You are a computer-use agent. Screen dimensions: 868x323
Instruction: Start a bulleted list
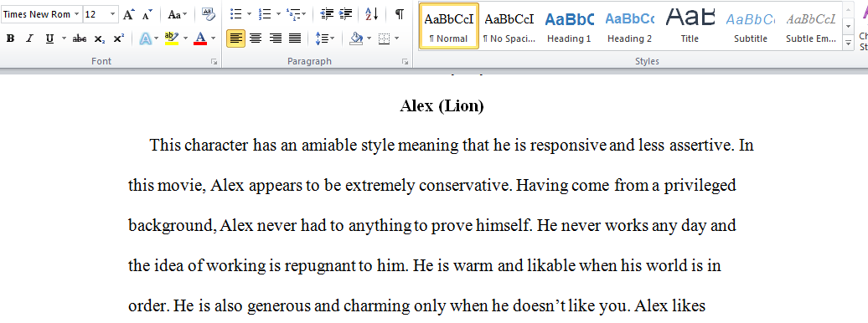point(235,14)
